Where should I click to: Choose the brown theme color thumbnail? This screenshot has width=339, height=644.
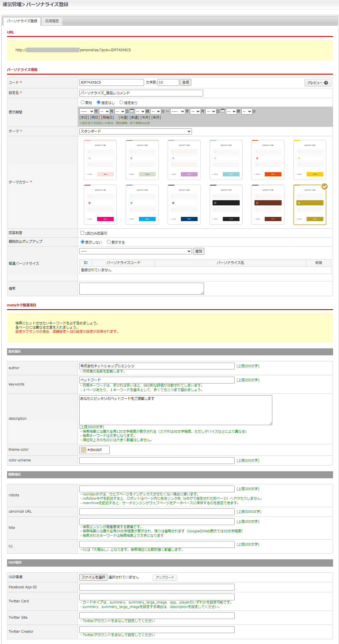tap(268, 205)
